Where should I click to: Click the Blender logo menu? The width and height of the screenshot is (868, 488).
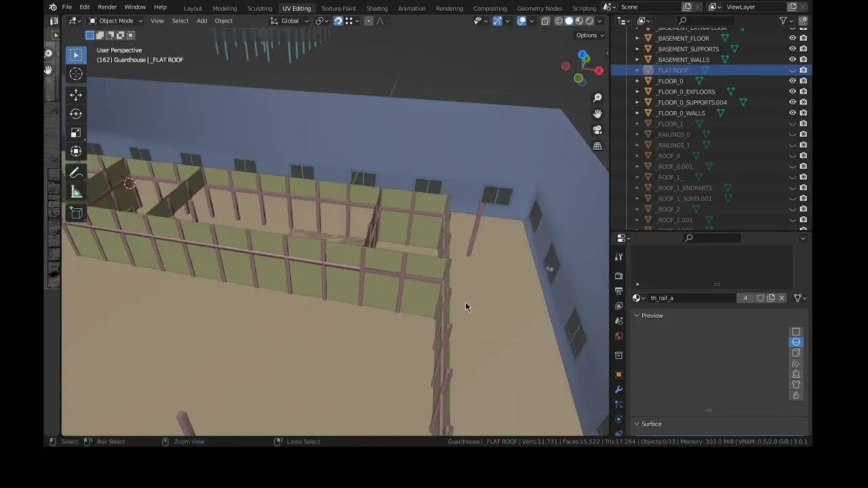[53, 7]
